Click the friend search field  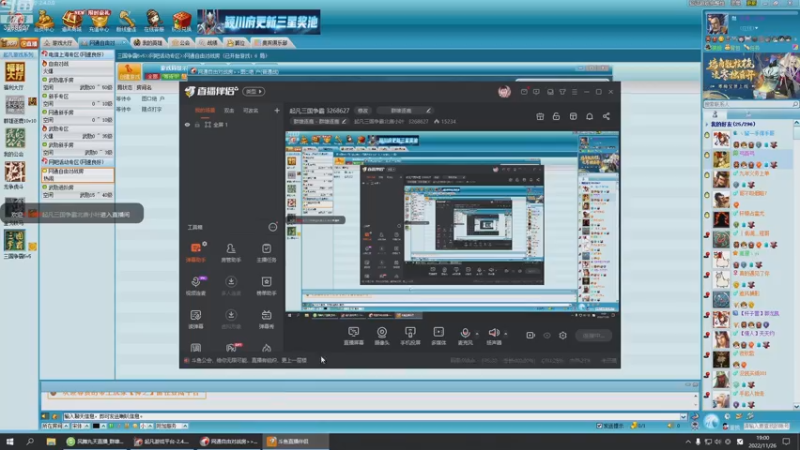[751, 104]
